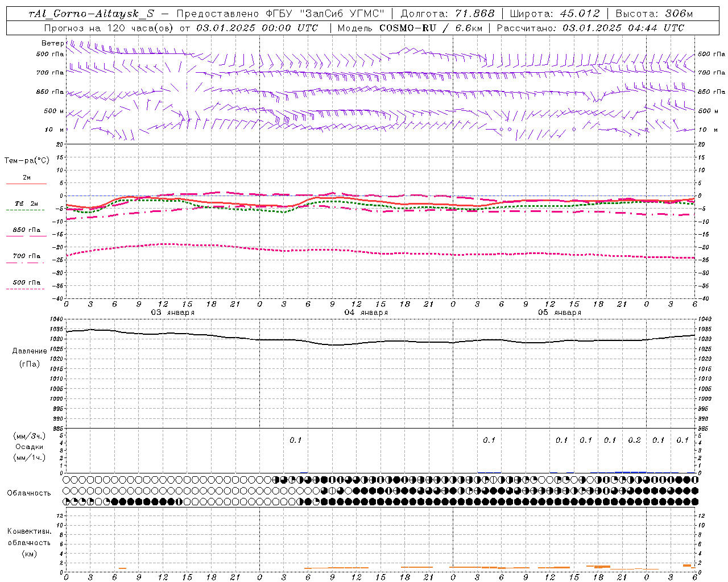Click the latitude value 45.012
728x582 pixels.
pos(580,14)
